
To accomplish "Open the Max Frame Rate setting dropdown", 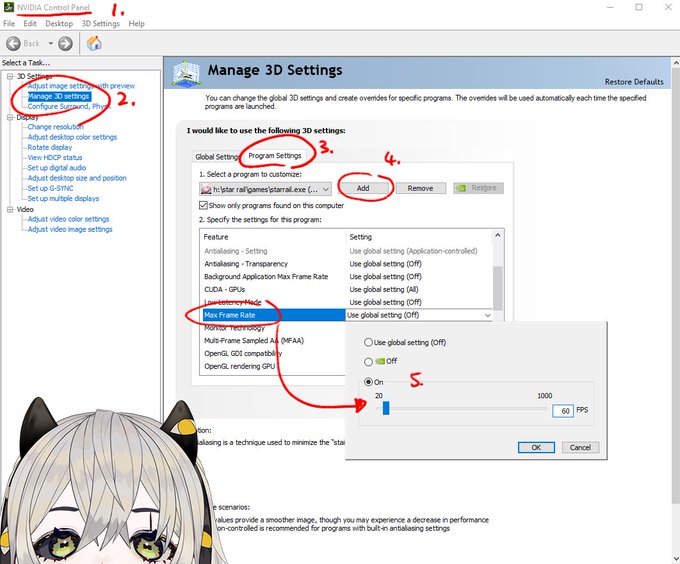I will [488, 315].
